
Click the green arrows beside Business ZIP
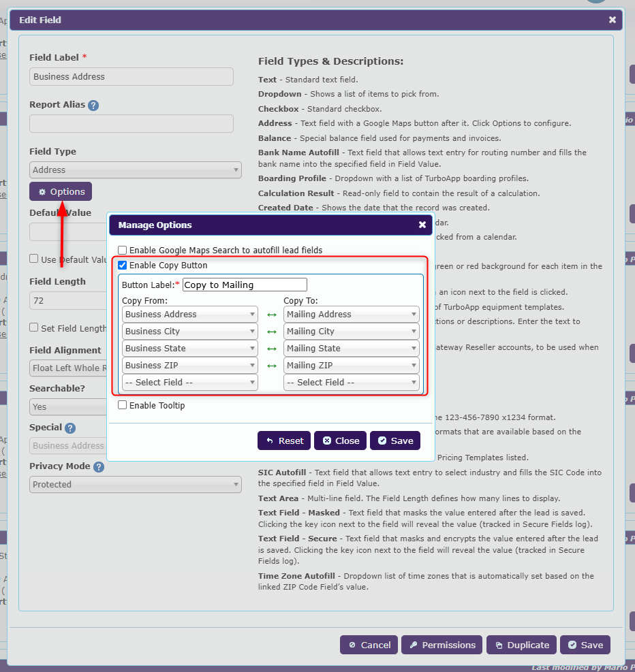[271, 366]
